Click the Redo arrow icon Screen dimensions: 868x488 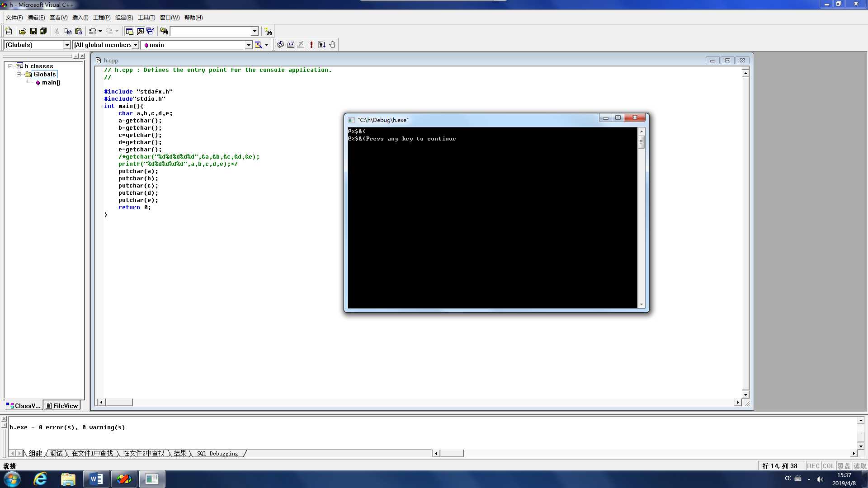click(x=109, y=31)
